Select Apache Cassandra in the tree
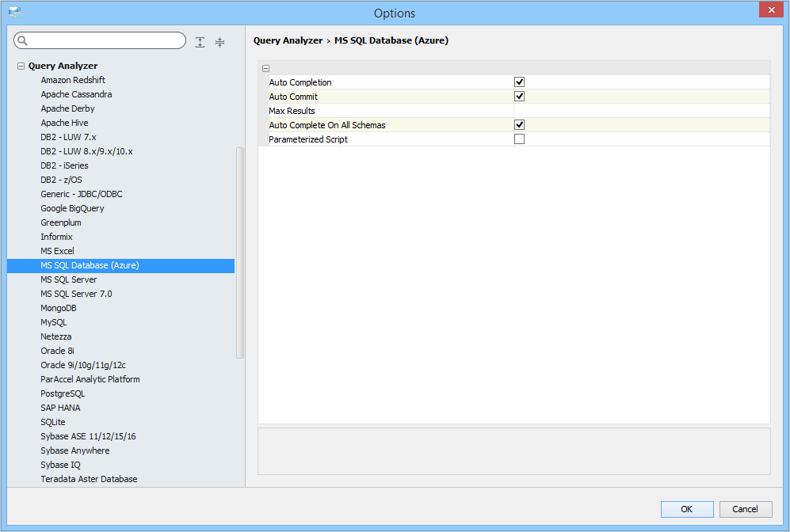 pos(76,94)
